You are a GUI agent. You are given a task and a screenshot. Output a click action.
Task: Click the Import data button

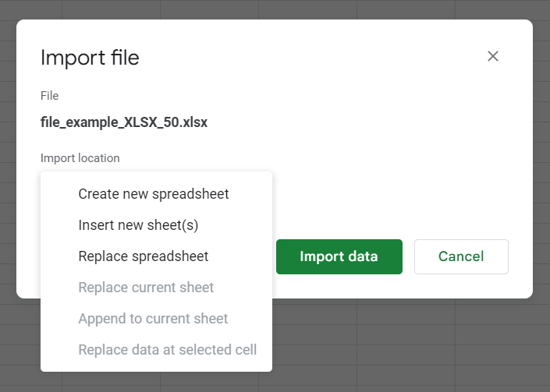click(339, 256)
